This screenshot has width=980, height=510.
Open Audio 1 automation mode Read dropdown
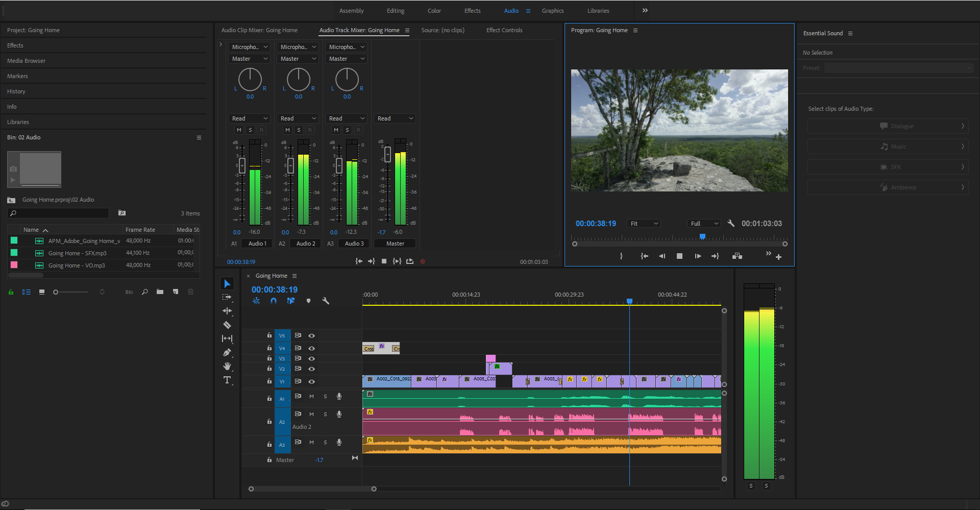[x=249, y=118]
